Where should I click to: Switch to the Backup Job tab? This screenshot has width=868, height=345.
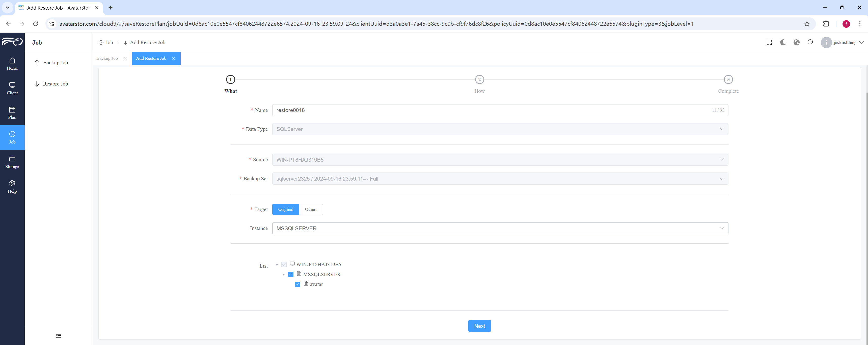coord(107,58)
